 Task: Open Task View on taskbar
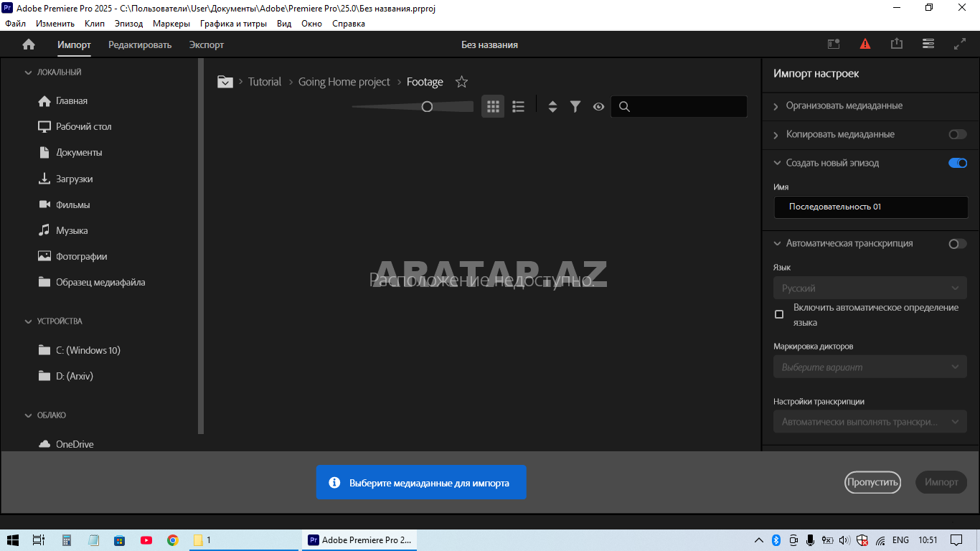tap(39, 540)
